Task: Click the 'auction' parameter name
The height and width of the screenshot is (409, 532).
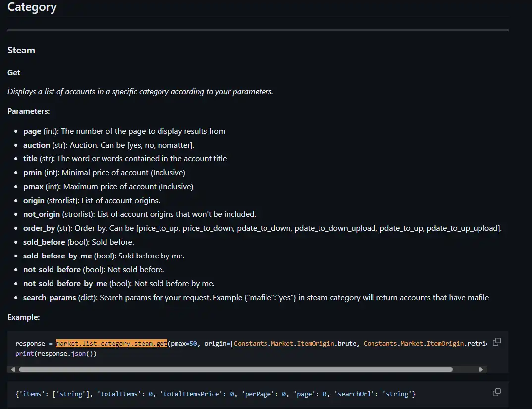Action: (37, 145)
